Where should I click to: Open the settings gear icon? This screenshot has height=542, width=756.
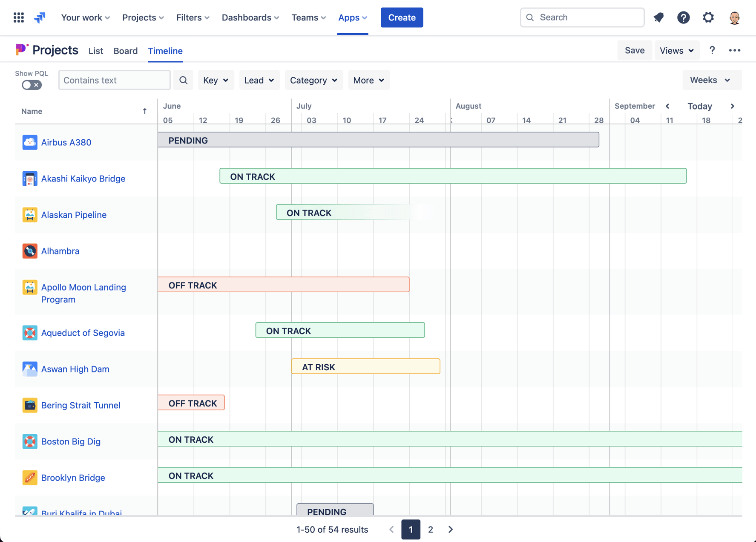pos(708,17)
